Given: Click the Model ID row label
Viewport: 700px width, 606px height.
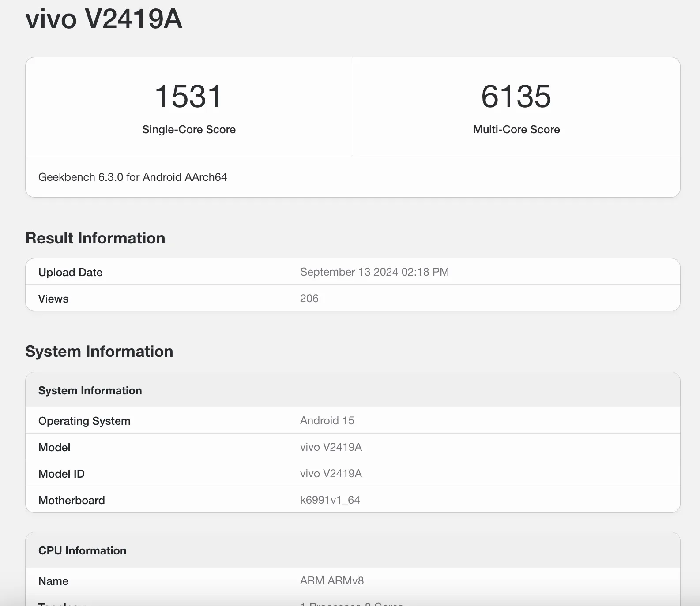Looking at the screenshot, I should (61, 474).
